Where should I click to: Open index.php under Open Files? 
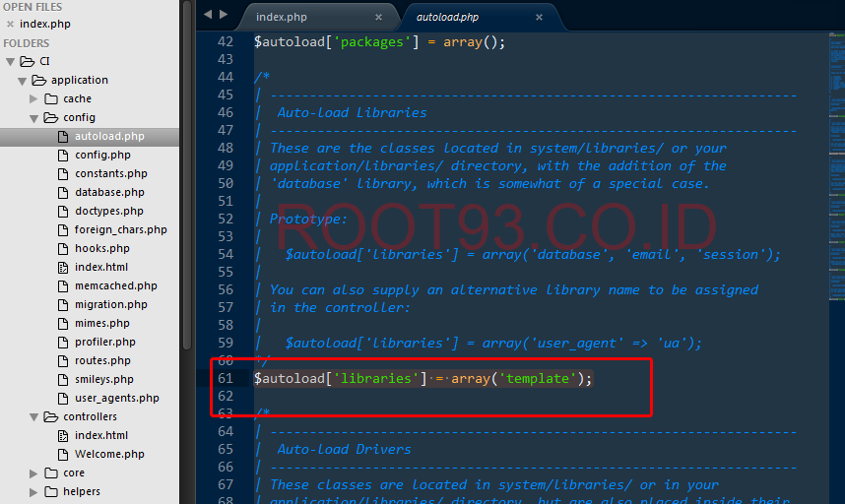[x=45, y=25]
